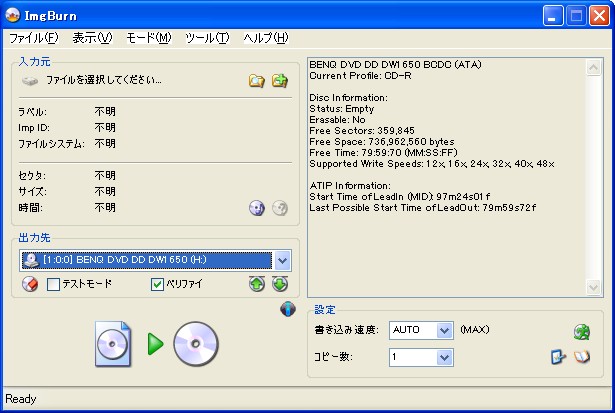Click the Supported Write Speeds line
This screenshot has width=615, height=413.
432,164
